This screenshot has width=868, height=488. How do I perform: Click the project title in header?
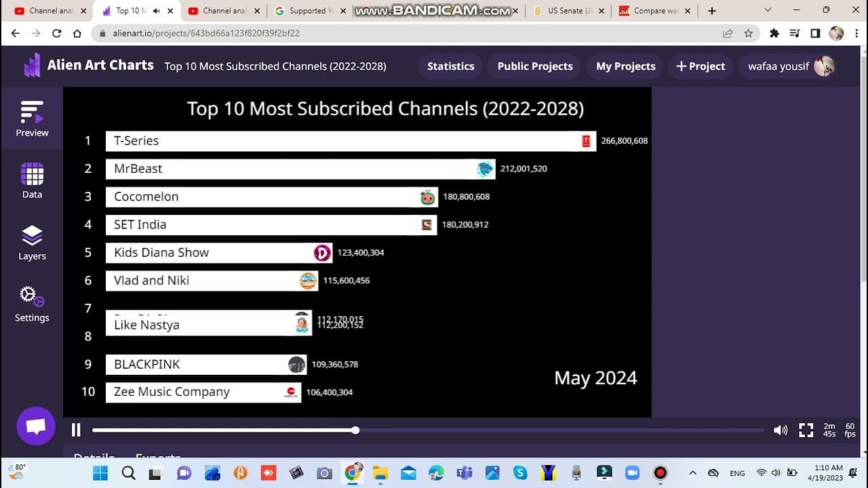[x=275, y=66]
